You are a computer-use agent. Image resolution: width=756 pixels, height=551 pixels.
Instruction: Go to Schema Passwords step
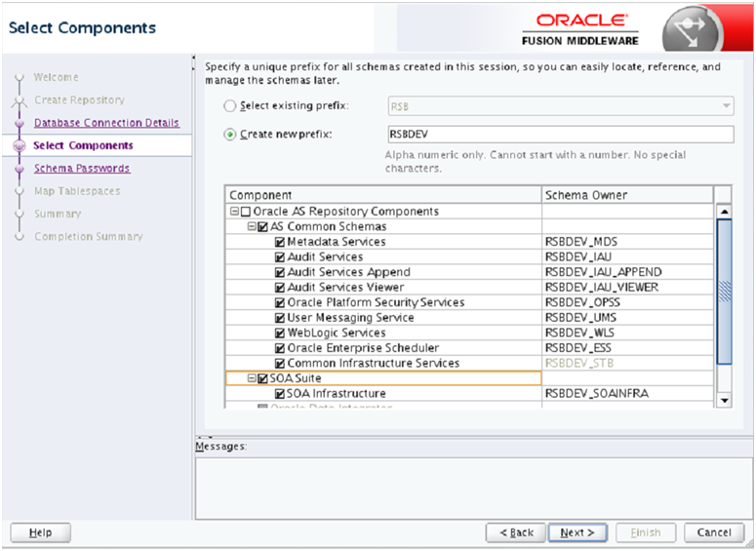coord(82,169)
